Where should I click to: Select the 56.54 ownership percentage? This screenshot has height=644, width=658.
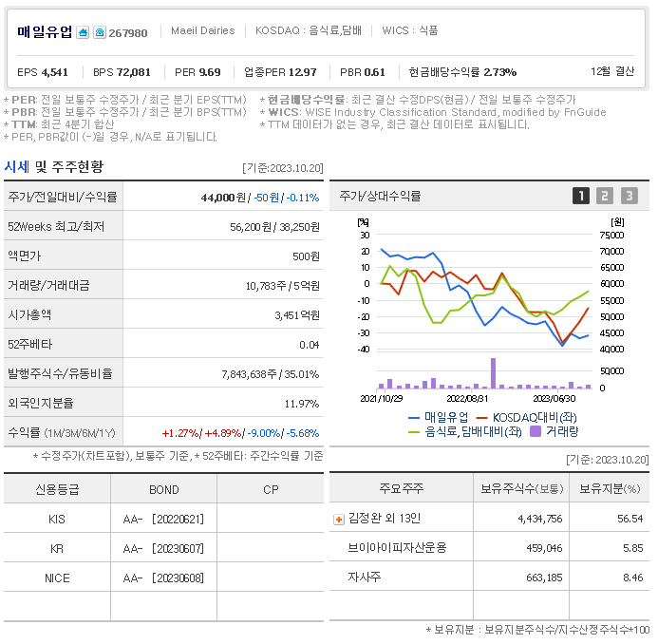click(x=630, y=519)
